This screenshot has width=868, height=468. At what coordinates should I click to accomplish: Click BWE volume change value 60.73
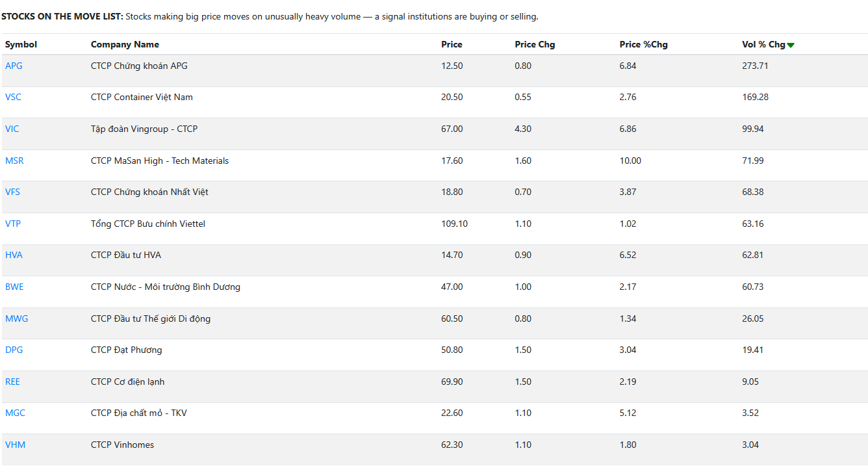tap(753, 287)
